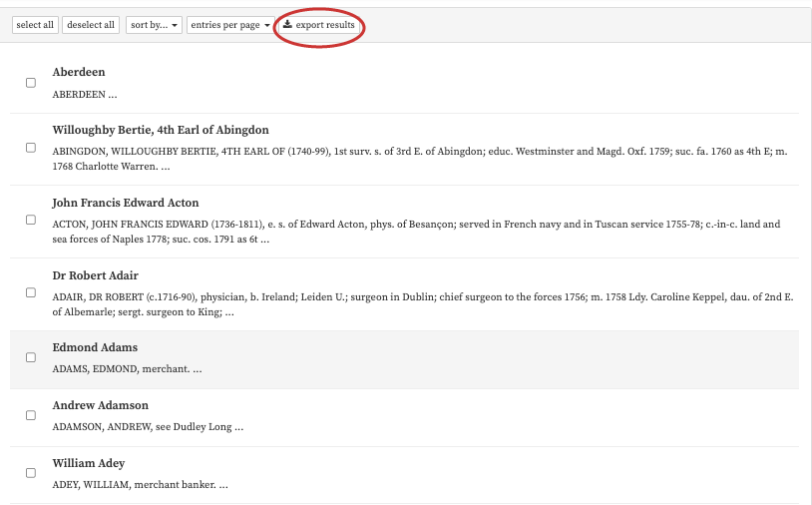Open the Dr Robert Adair entry

(x=96, y=275)
